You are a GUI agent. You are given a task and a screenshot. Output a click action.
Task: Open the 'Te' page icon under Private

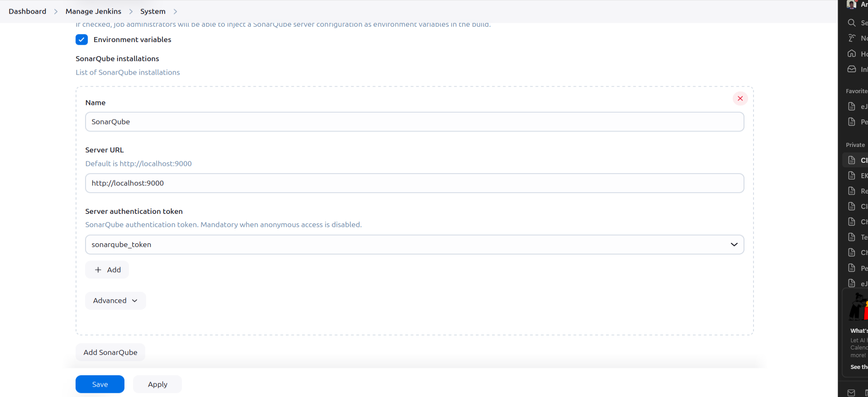(x=852, y=237)
